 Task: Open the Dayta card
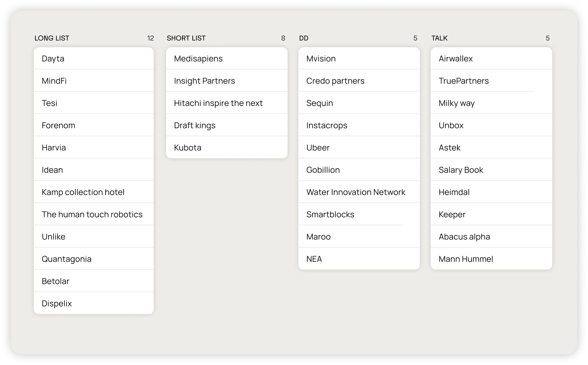tap(93, 58)
